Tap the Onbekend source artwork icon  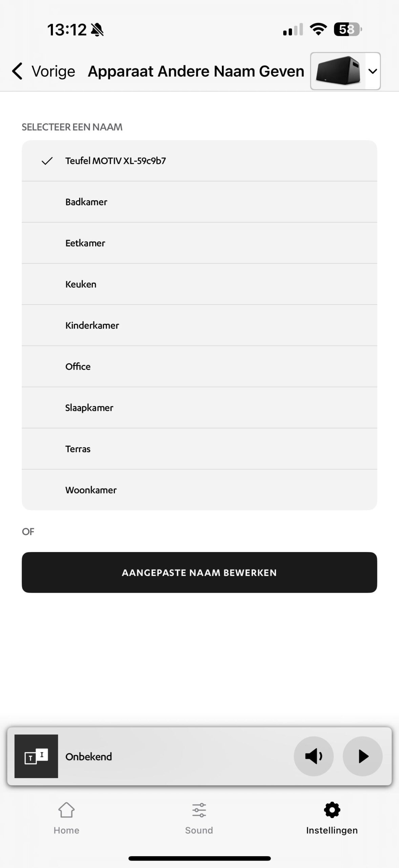pyautogui.click(x=36, y=756)
